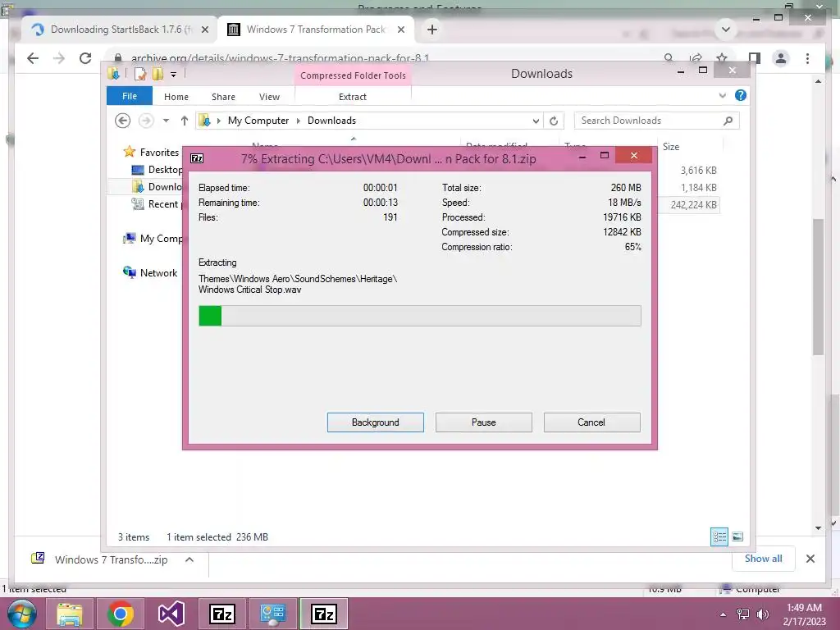840x630 pixels.
Task: Open Visual Studio from taskbar
Action: (x=171, y=614)
